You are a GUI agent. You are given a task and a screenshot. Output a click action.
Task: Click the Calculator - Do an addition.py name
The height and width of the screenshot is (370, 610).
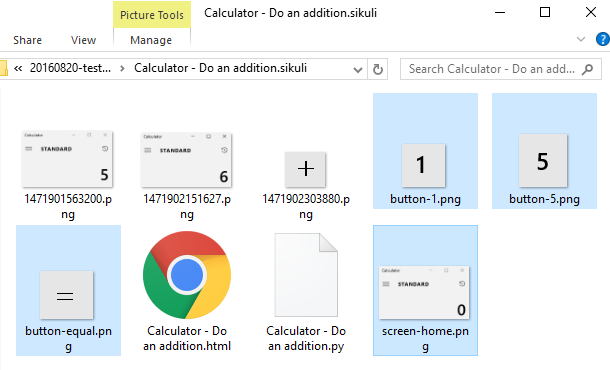(306, 338)
